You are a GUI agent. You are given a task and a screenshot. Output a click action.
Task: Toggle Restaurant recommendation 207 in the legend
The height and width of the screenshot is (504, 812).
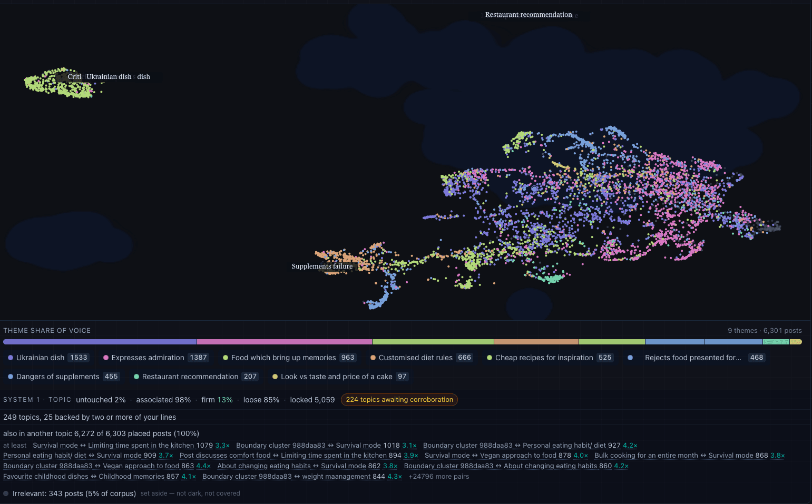click(195, 377)
